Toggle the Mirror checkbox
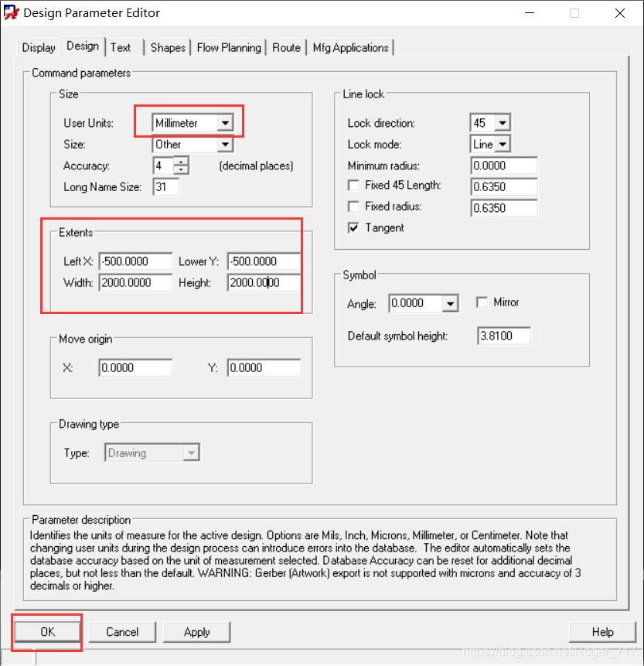The height and width of the screenshot is (666, 644). 482,302
